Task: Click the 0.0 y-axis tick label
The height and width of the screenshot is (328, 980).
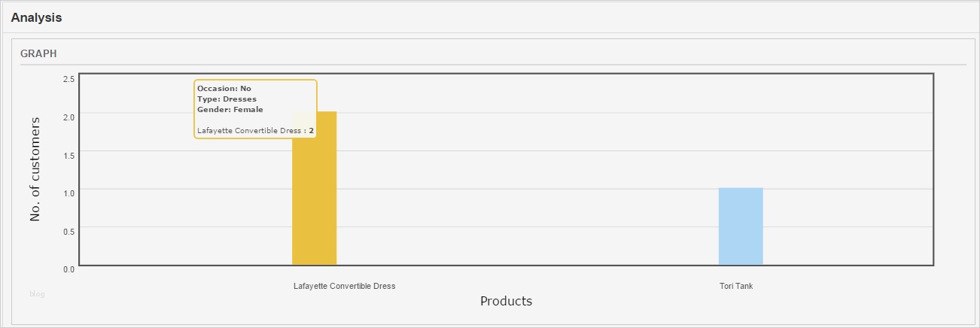Action: point(68,269)
